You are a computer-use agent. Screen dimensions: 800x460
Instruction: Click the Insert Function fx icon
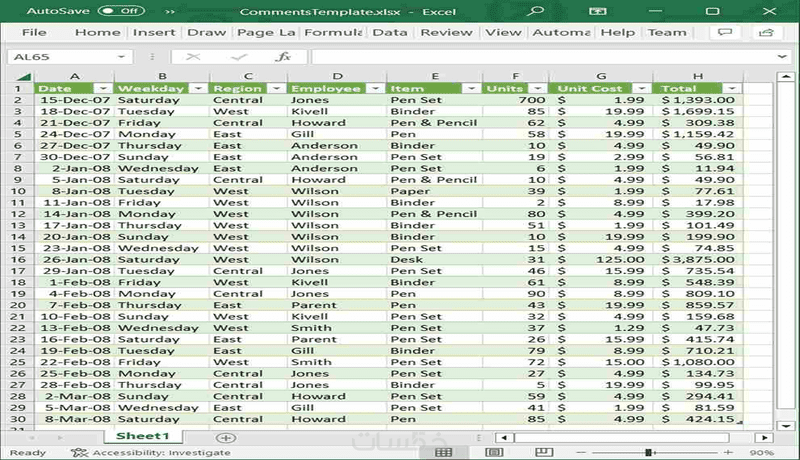pyautogui.click(x=283, y=57)
